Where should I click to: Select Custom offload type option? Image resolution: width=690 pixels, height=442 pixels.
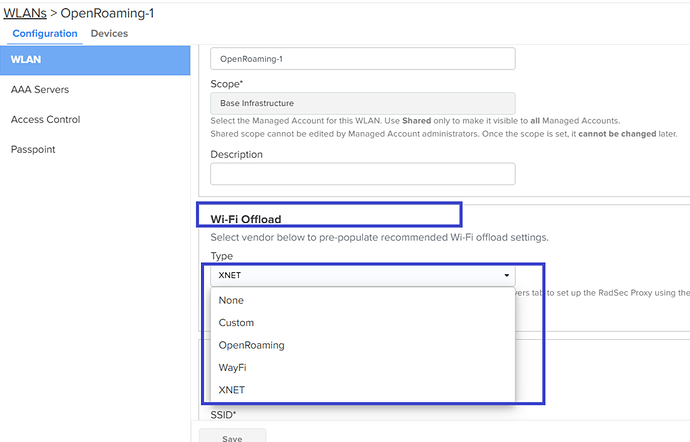click(236, 323)
